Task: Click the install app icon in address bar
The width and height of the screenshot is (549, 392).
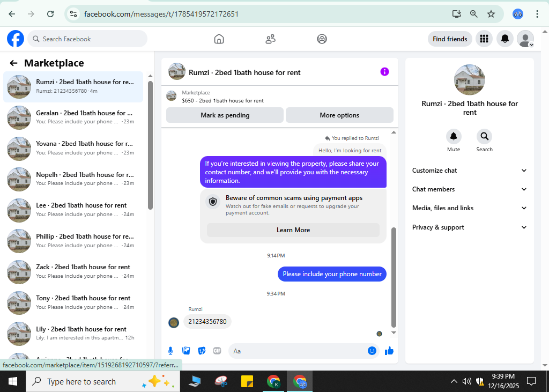Action: 456,14
